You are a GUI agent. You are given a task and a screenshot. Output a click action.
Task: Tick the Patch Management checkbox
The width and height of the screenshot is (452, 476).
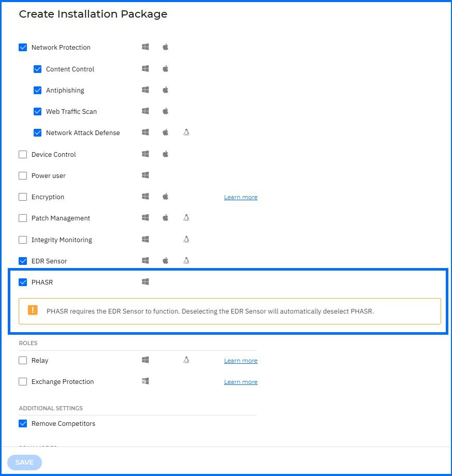[23, 218]
